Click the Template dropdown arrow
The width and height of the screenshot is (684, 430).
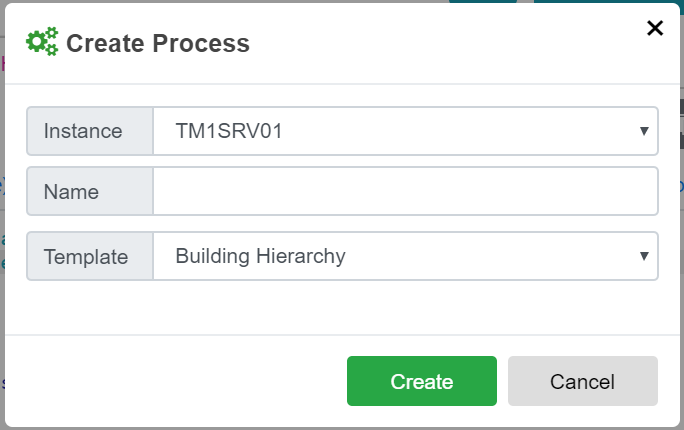[645, 256]
